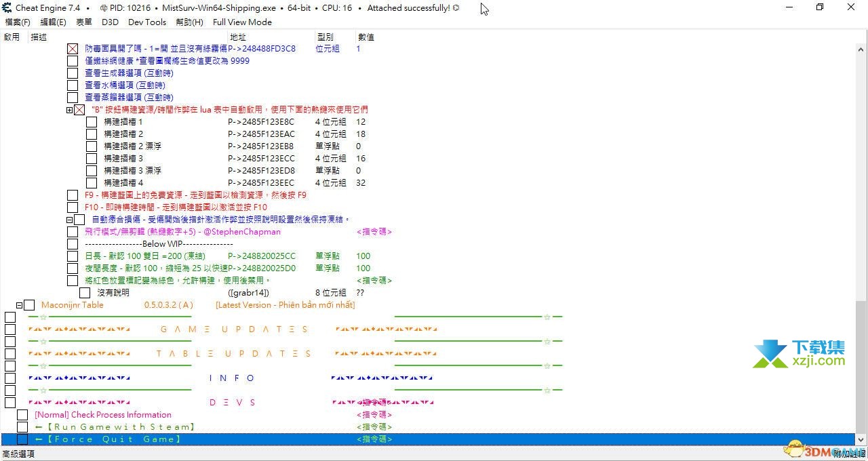This screenshot has width=868, height=461.
Task: Open 高級選項 advanced options at bottom
Action: (19, 454)
